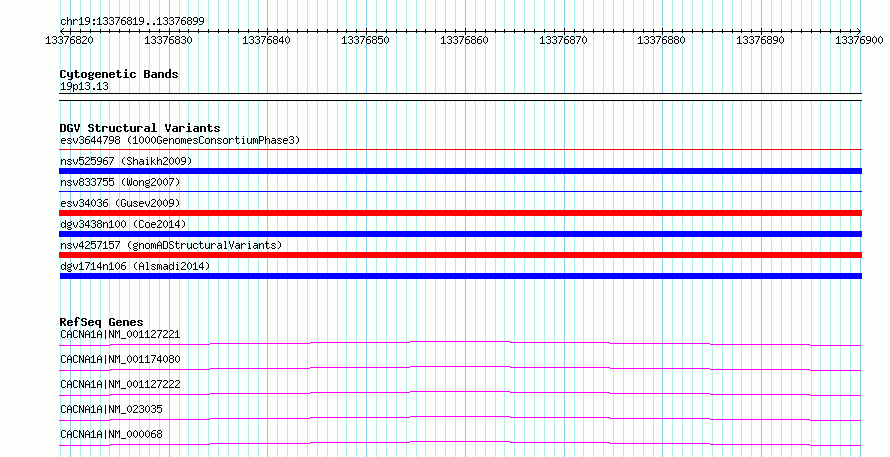The image size is (890, 457).
Task: Open transcript CACNA1A|NM_023035
Action: coord(111,409)
